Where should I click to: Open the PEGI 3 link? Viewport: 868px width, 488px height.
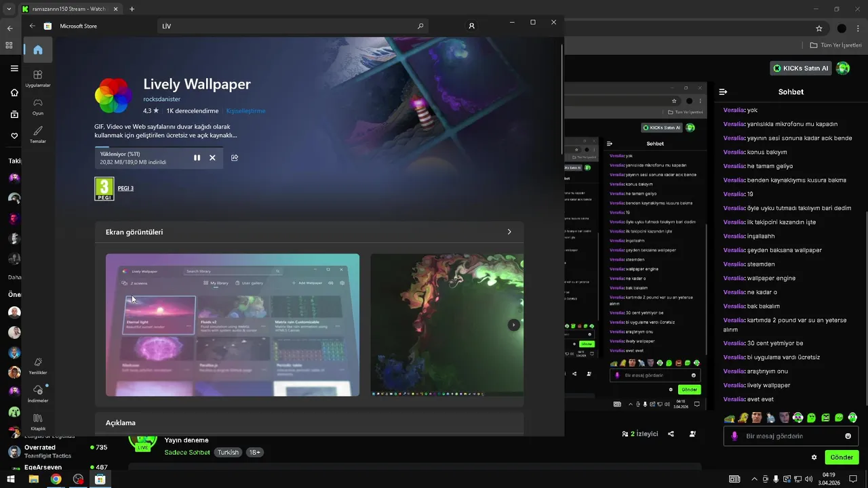(x=125, y=188)
